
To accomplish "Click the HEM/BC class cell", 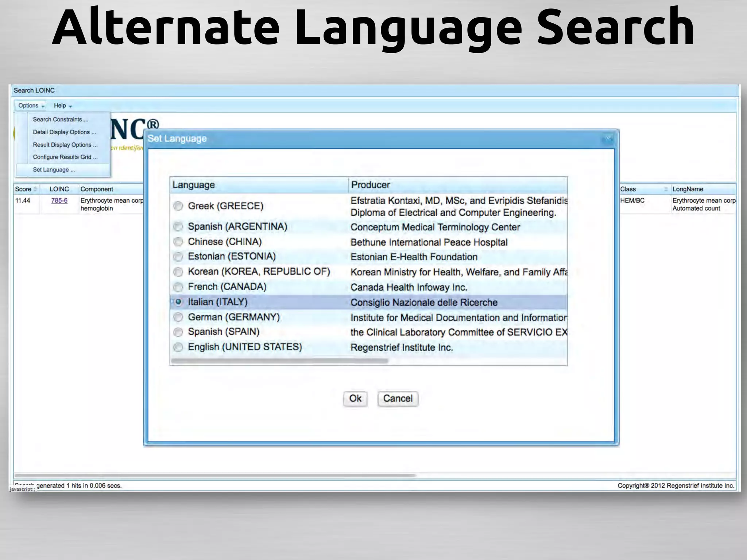I will coord(632,201).
